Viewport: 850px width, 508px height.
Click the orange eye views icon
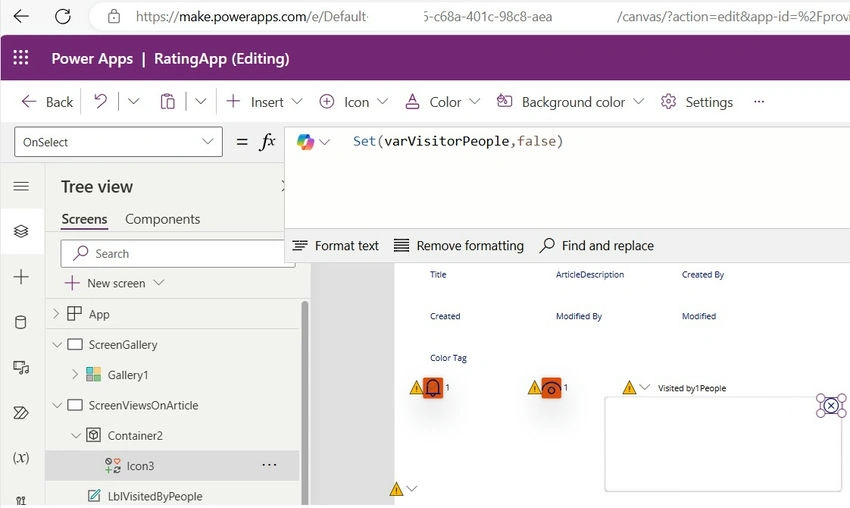[551, 388]
